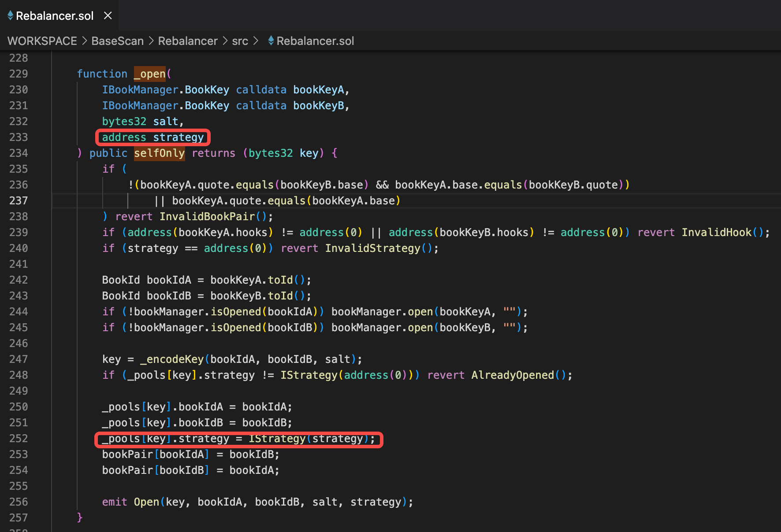Select the Rebalancer.sol editor tab
The image size is (781, 532).
tap(59, 16)
